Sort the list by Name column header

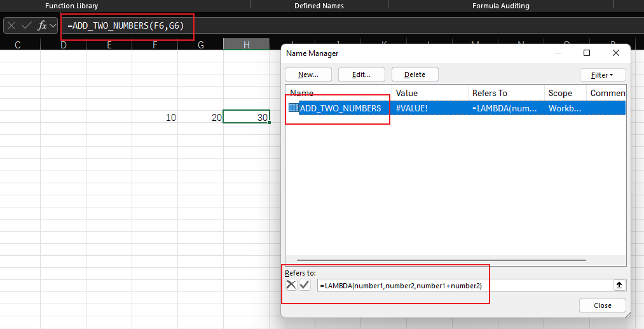(338, 93)
